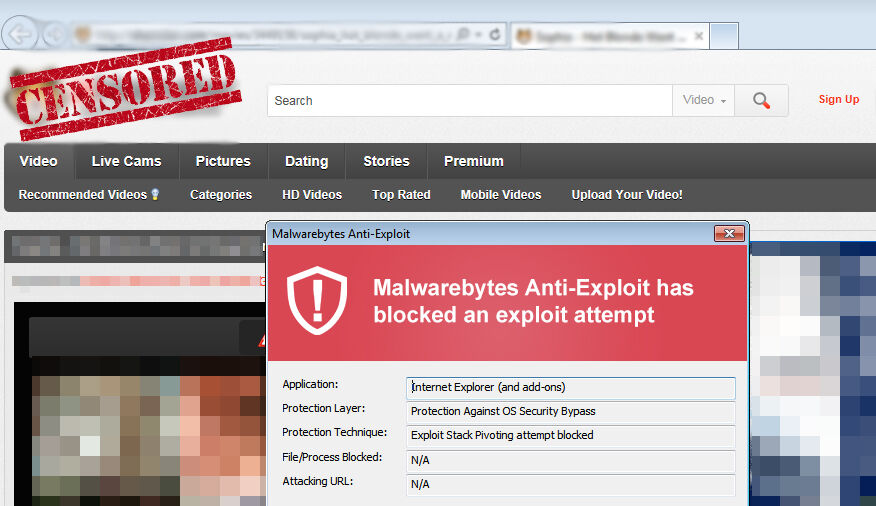Image resolution: width=876 pixels, height=506 pixels.
Task: Click the Application field showing Internet Explorer
Action: pyautogui.click(x=570, y=388)
